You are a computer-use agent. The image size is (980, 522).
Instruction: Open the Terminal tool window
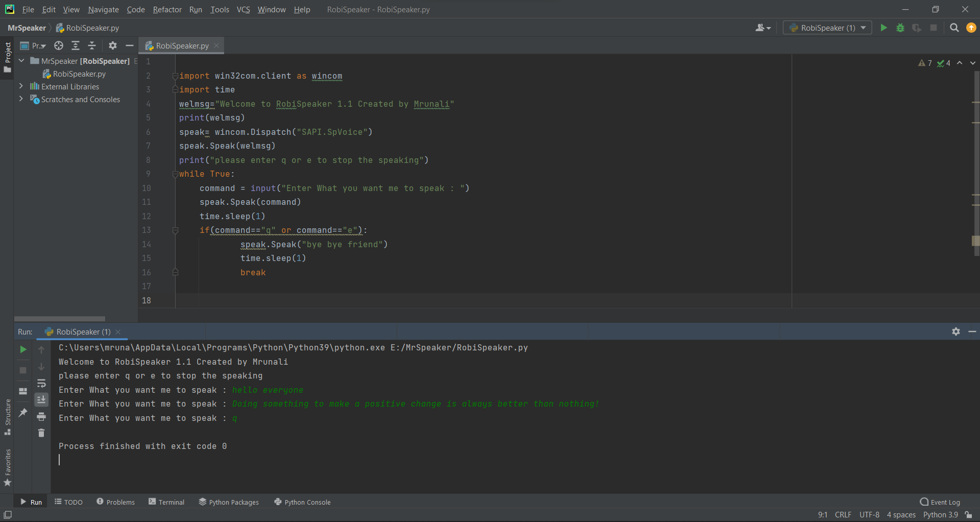coord(166,502)
